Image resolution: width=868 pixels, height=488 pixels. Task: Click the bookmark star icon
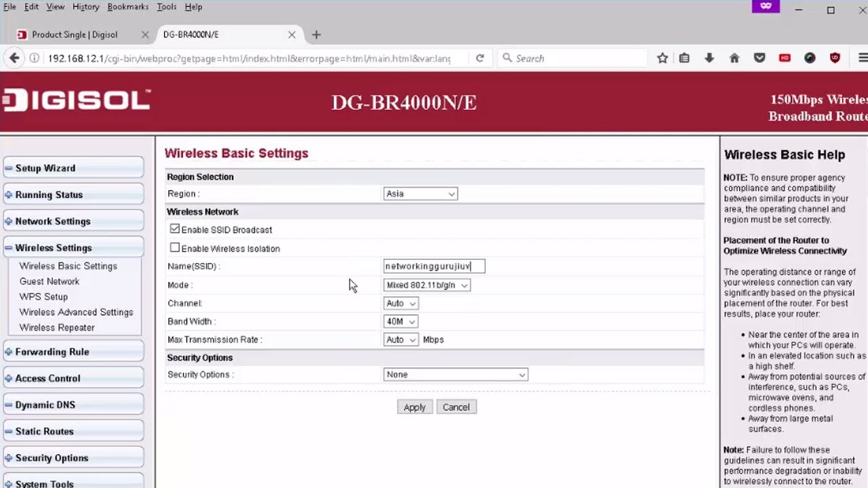[x=663, y=58]
